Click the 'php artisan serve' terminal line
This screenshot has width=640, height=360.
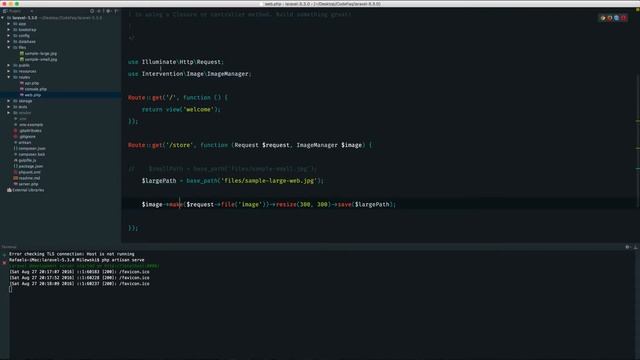click(77, 260)
